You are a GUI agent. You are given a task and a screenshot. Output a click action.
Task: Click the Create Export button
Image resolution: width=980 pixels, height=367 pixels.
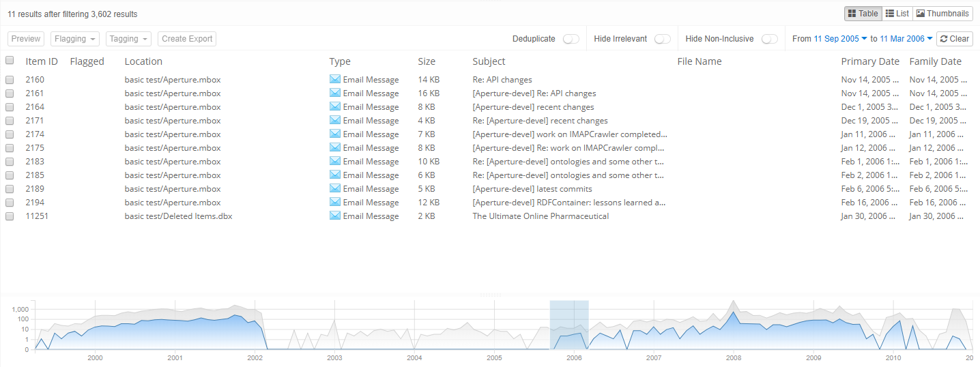click(x=187, y=39)
